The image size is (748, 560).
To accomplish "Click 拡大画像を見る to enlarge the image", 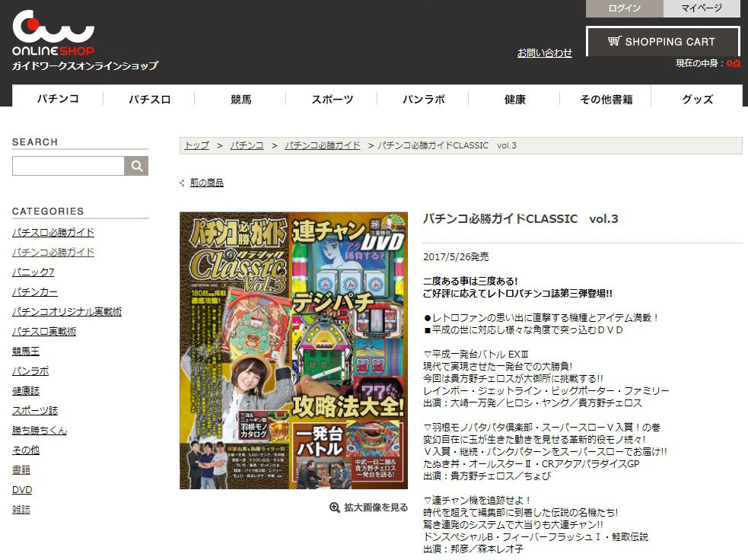I will point(376,508).
